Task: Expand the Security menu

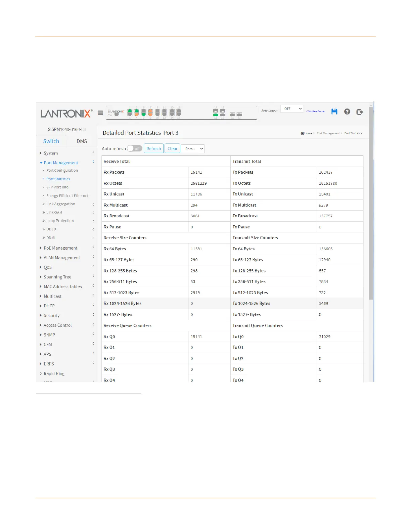Action: coord(51,316)
